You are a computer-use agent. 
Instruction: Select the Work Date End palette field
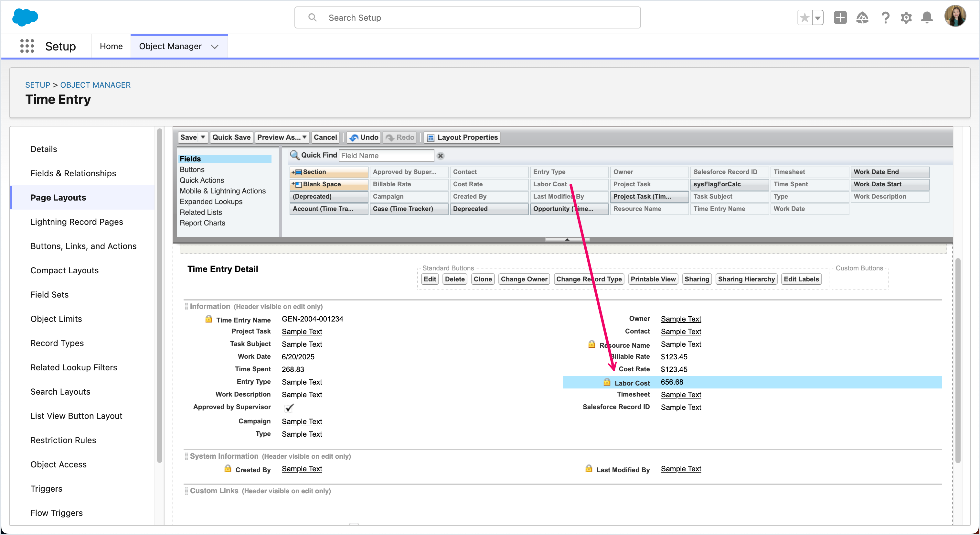click(x=890, y=172)
